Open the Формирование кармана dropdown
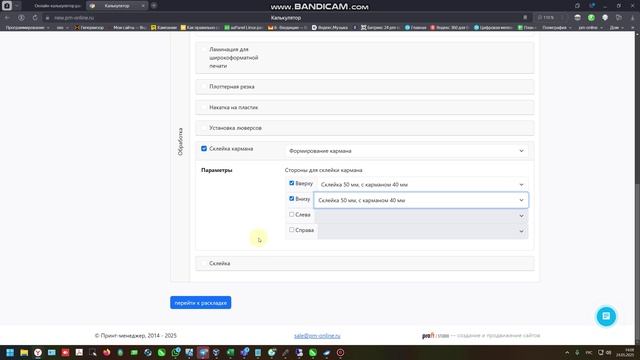 (407, 151)
